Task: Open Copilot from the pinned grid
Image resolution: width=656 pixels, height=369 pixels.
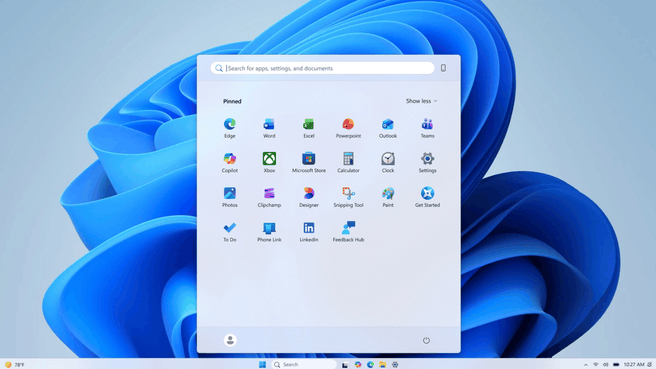Action: [x=230, y=162]
